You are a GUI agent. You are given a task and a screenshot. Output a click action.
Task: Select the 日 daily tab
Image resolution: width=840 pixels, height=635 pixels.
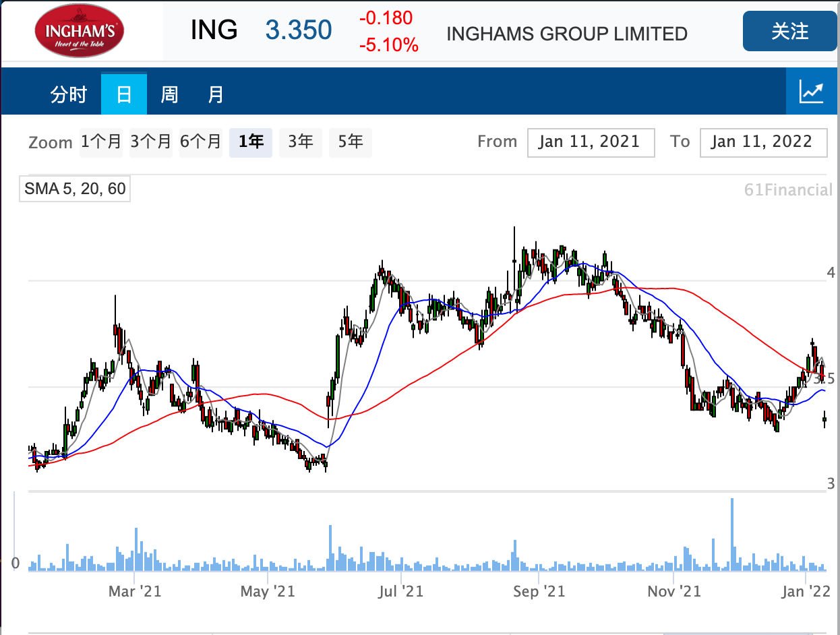pos(124,94)
